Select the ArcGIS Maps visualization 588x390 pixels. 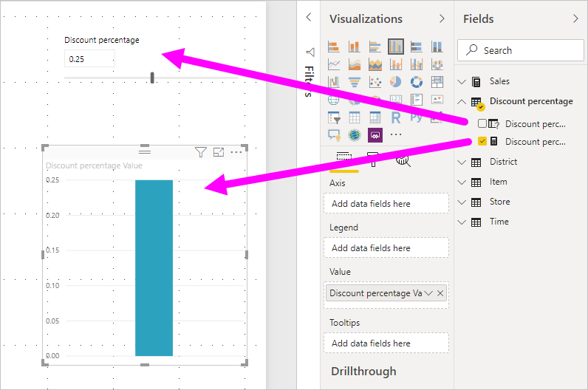click(355, 134)
